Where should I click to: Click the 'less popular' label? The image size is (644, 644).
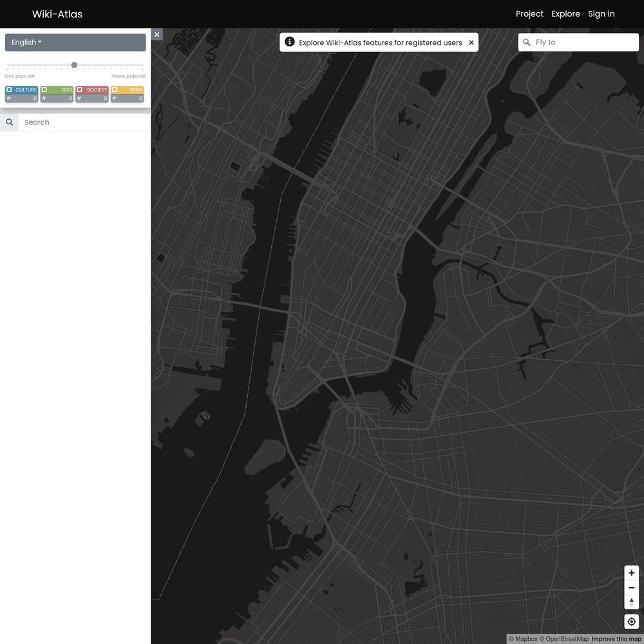pos(20,76)
